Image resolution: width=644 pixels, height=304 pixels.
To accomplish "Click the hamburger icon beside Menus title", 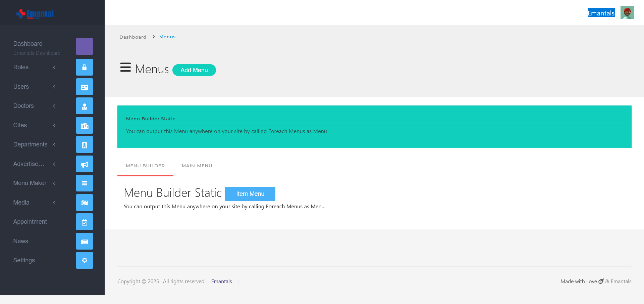I will (x=125, y=67).
